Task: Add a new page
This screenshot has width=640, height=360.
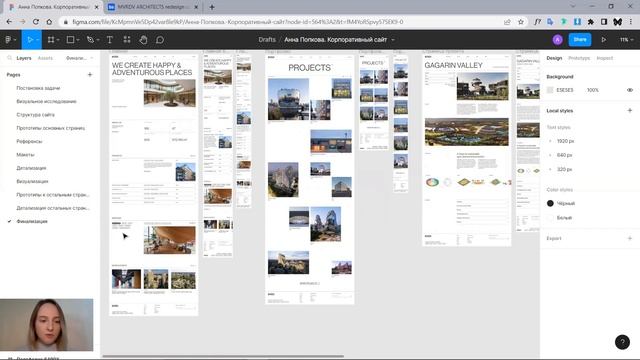Action: (x=90, y=75)
